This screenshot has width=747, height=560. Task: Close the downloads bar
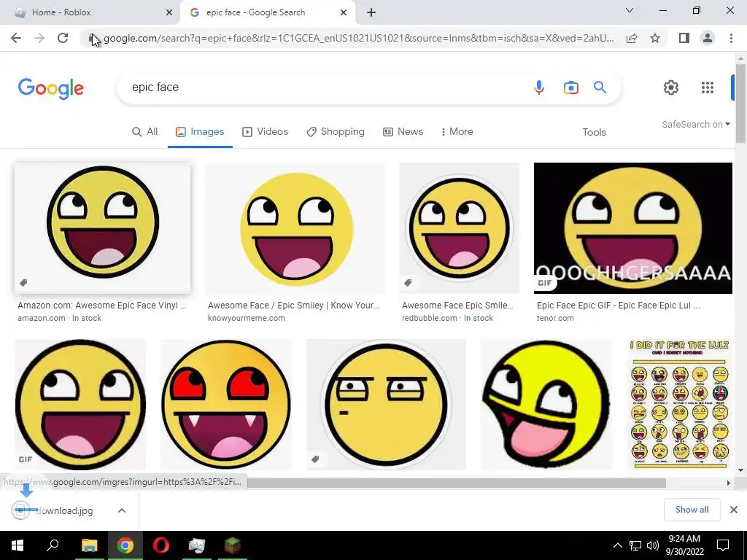tap(734, 510)
